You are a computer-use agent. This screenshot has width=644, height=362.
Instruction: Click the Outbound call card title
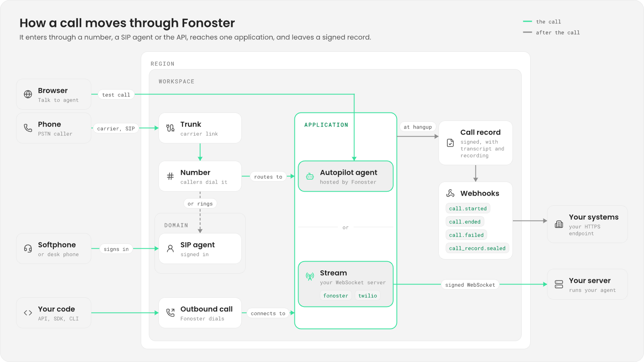pyautogui.click(x=207, y=309)
